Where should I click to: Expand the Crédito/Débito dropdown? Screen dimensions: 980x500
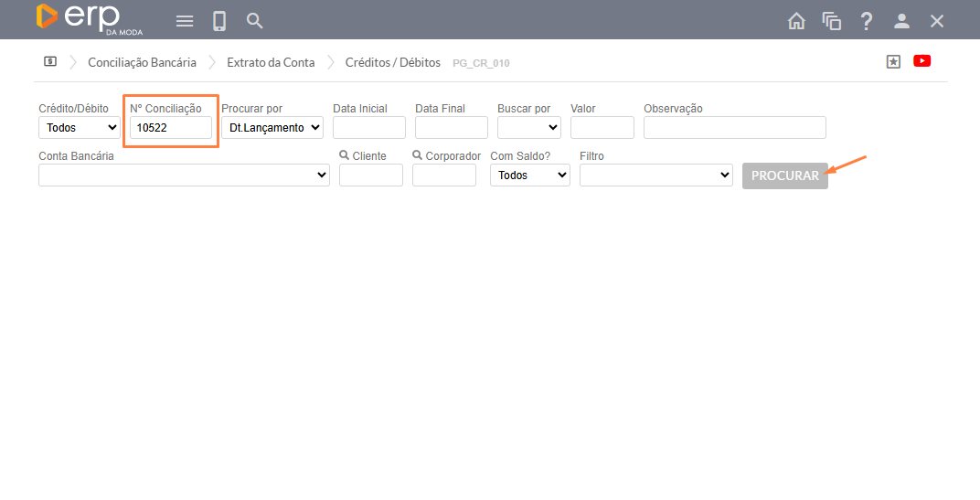click(x=79, y=128)
